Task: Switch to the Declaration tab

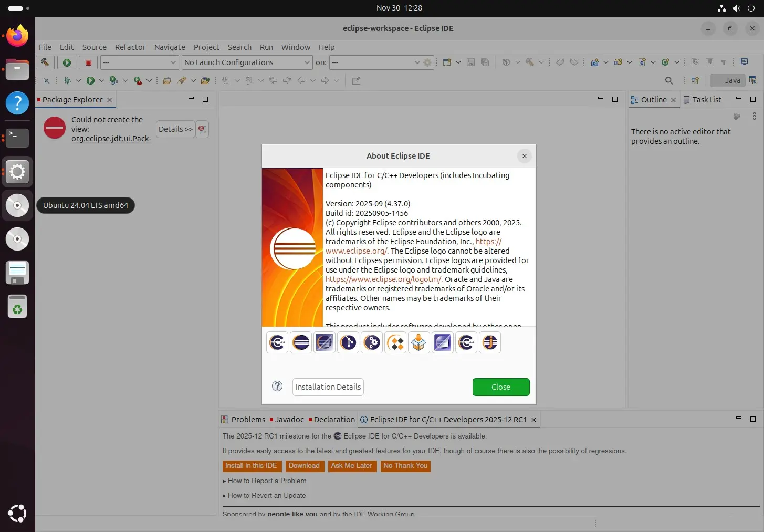Action: 331,420
